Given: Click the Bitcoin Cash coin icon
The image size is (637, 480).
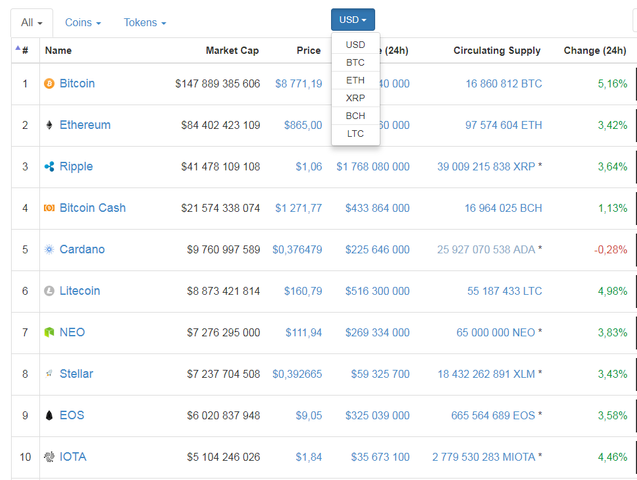Looking at the screenshot, I should coord(49,208).
